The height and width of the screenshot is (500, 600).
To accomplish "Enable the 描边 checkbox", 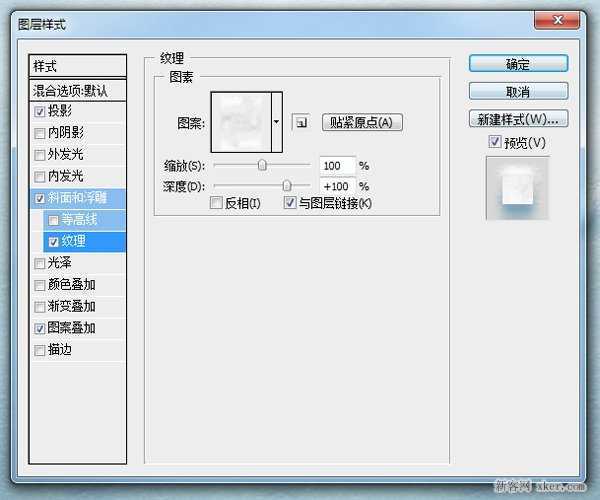I will [39, 350].
